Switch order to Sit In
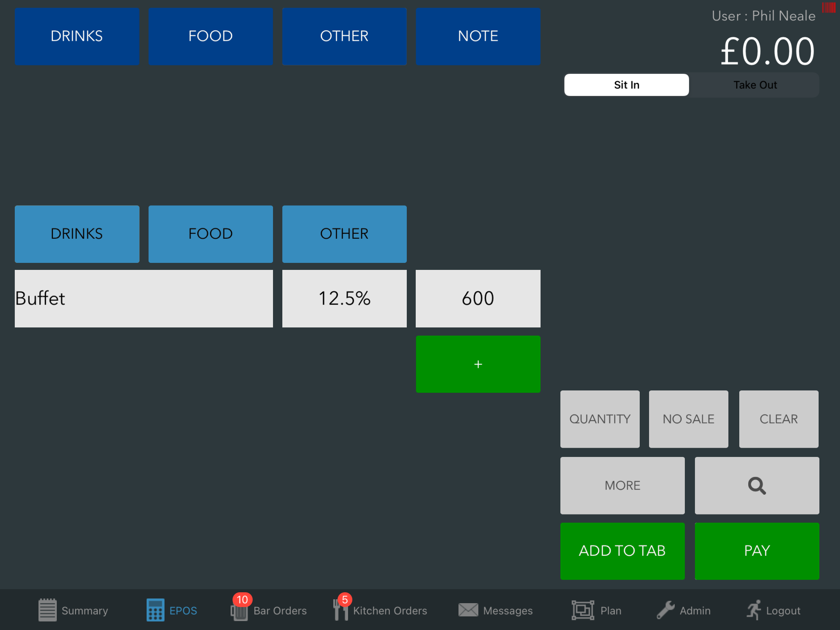The width and height of the screenshot is (840, 630). (x=626, y=85)
